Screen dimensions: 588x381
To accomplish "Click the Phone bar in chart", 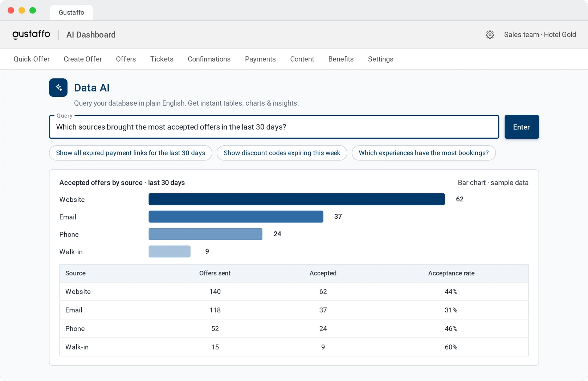I will (x=205, y=234).
